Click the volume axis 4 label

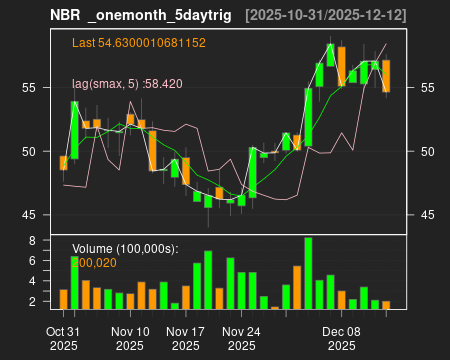(x=32, y=281)
